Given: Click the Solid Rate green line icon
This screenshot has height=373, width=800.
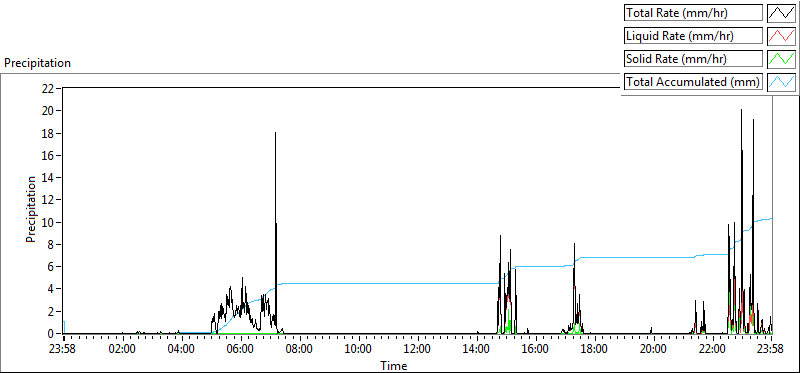Looking at the screenshot, I should click(x=782, y=59).
